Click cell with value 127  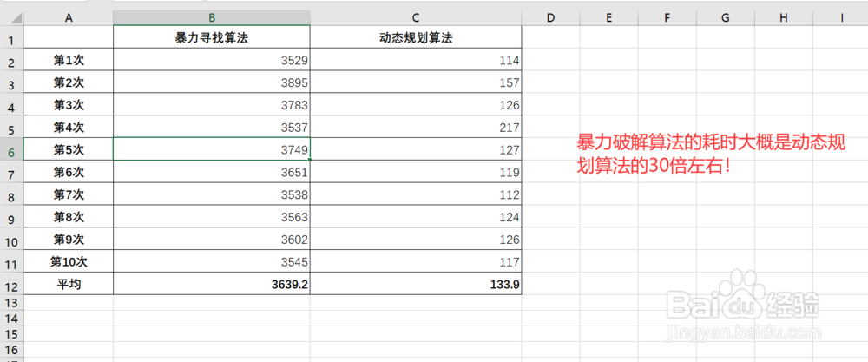[416, 149]
